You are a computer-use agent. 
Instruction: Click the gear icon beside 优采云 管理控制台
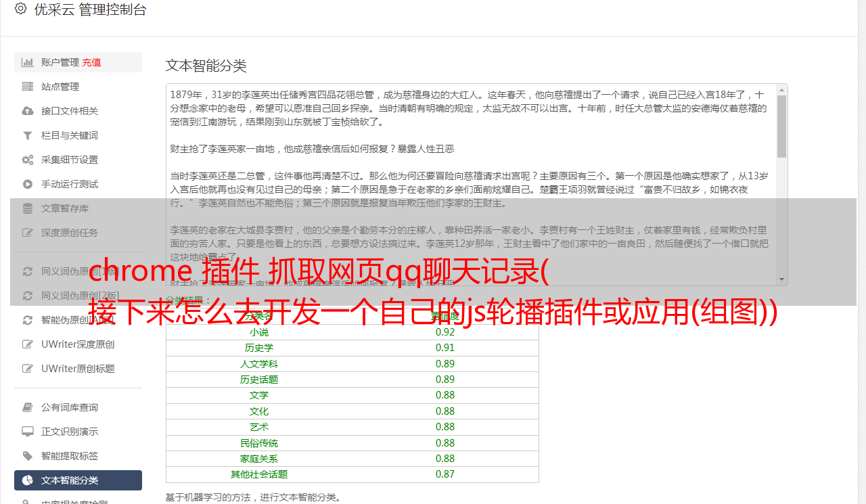tap(20, 9)
